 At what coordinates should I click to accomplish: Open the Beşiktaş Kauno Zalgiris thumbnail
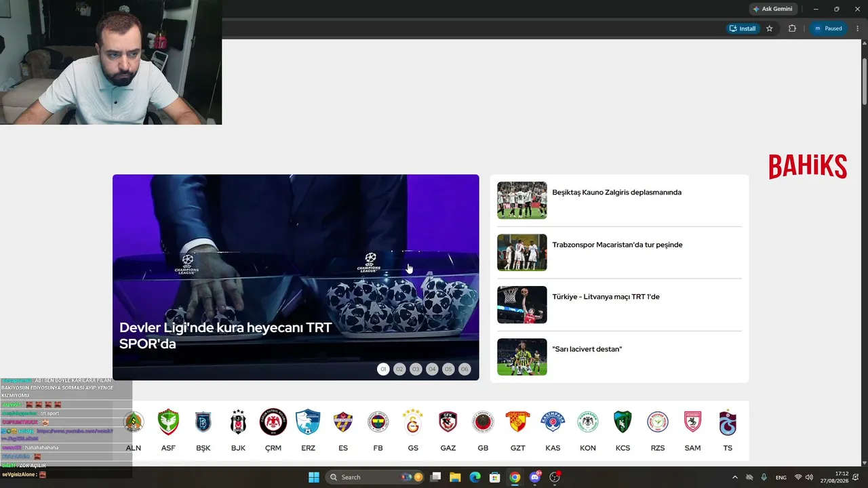pos(522,200)
